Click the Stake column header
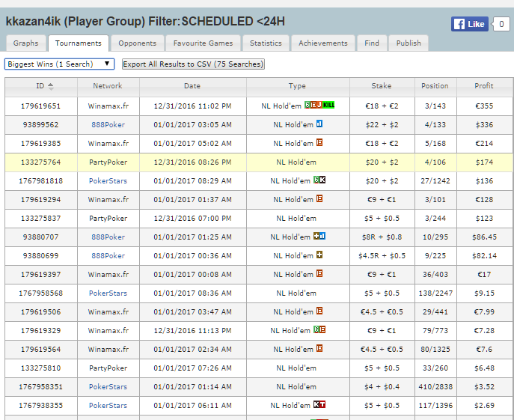 [x=382, y=86]
